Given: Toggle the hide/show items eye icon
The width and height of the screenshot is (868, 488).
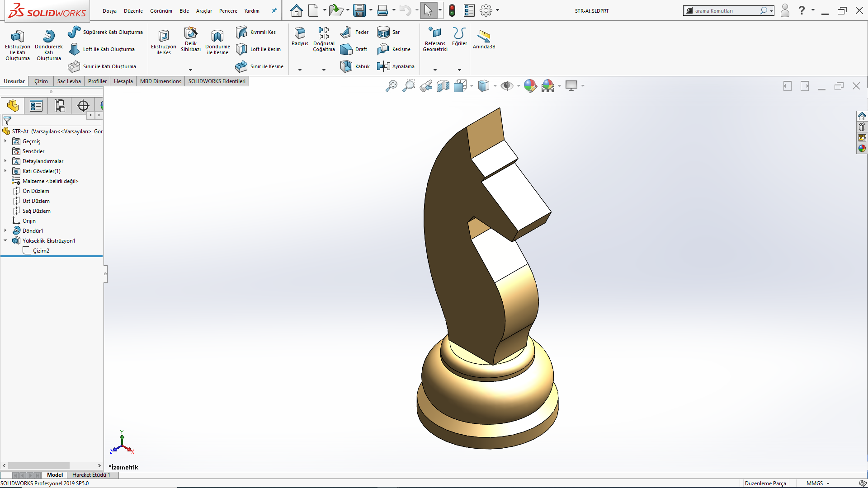Looking at the screenshot, I should click(x=507, y=86).
